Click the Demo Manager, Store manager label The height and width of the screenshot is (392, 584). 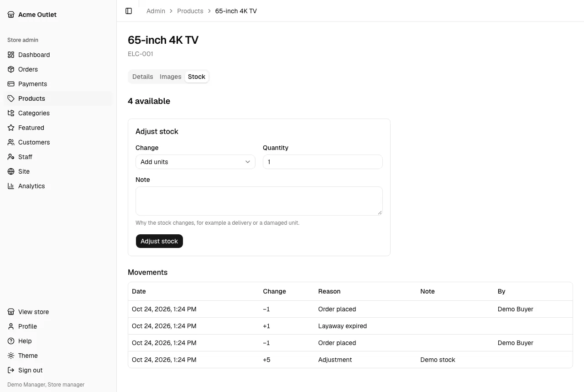point(46,385)
